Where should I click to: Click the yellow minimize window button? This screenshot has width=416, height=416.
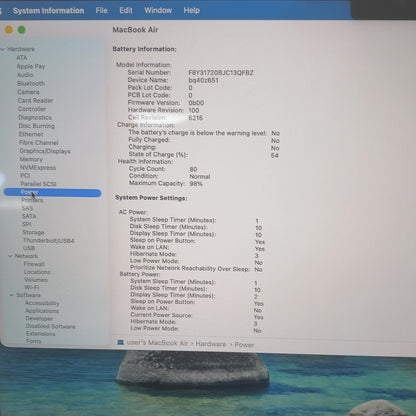(x=9, y=30)
